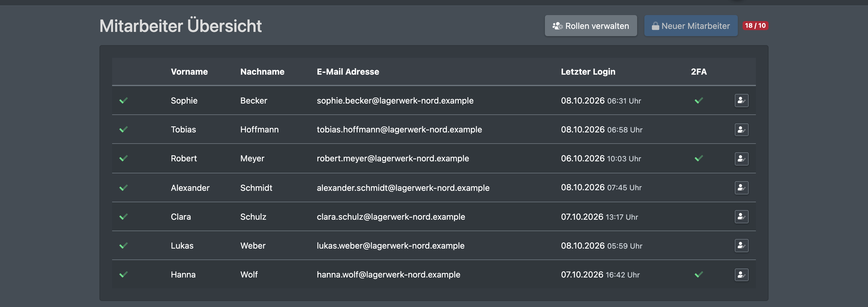Click Nachname column header
Image resolution: width=868 pixels, height=307 pixels.
(262, 72)
